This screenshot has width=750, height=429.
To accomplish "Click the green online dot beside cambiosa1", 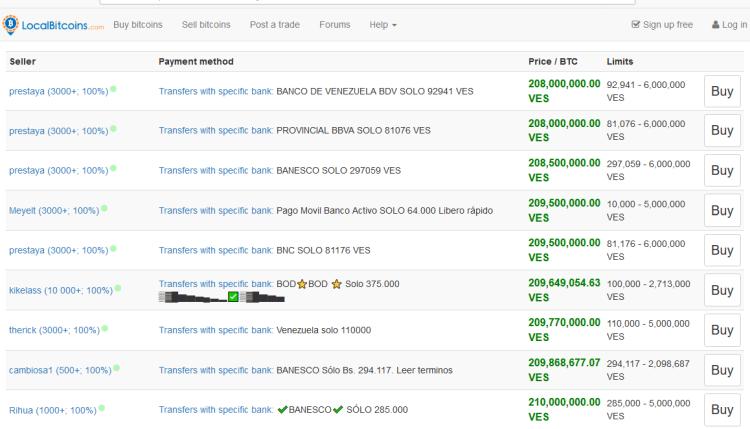I will [x=116, y=368].
